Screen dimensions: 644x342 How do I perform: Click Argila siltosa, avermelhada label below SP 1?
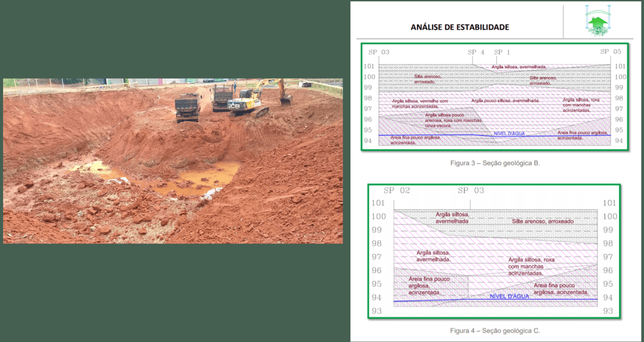point(519,67)
